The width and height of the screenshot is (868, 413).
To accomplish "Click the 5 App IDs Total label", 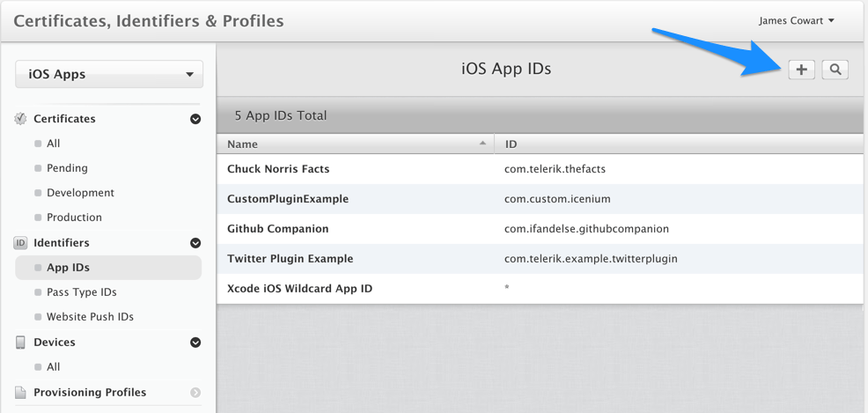I will pyautogui.click(x=281, y=115).
